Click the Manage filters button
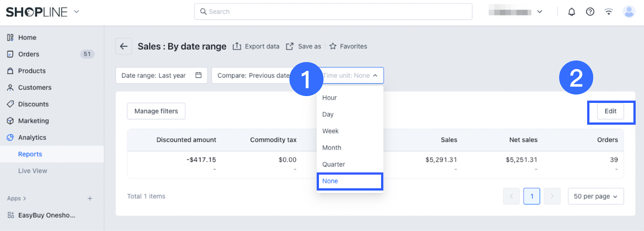Screen dimensions: 644x231 pos(156,111)
